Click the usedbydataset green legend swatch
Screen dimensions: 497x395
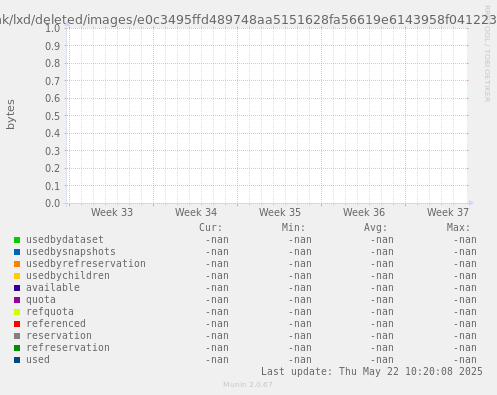tap(17, 240)
